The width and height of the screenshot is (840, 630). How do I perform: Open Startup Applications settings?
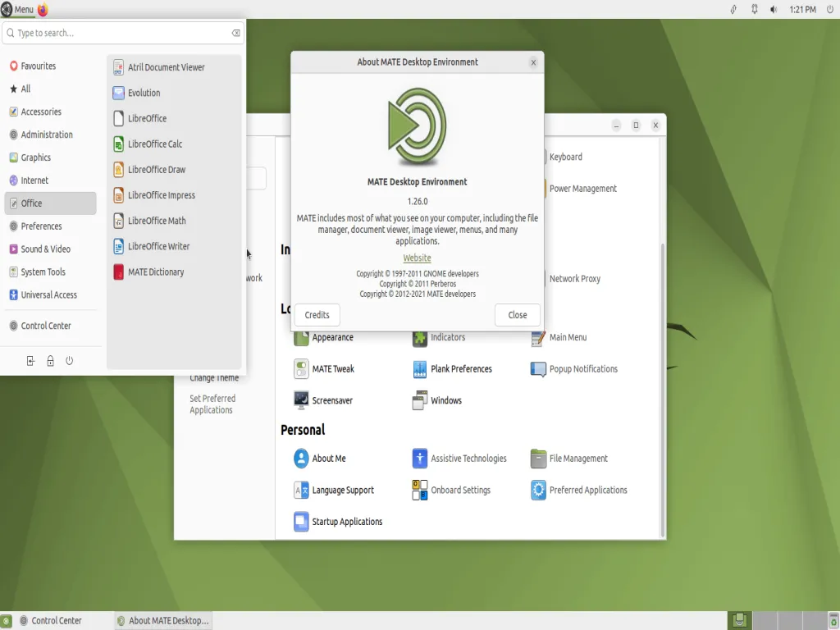[x=338, y=521]
